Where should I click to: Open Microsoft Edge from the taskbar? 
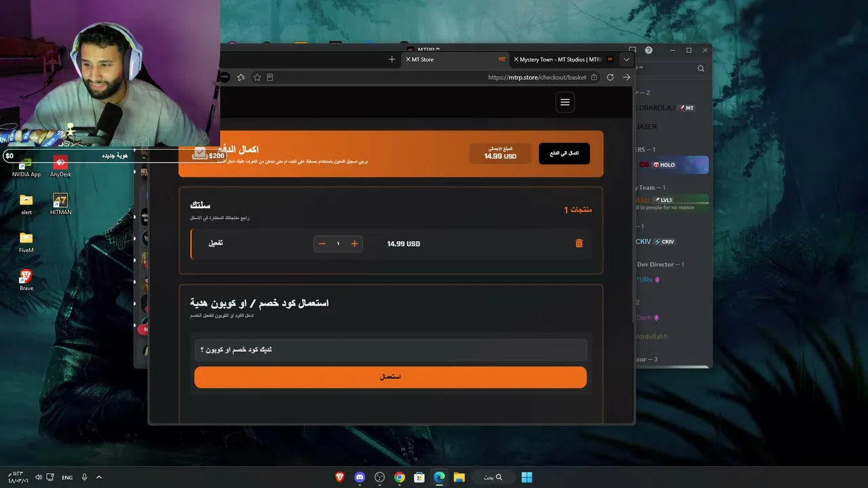pyautogui.click(x=439, y=477)
